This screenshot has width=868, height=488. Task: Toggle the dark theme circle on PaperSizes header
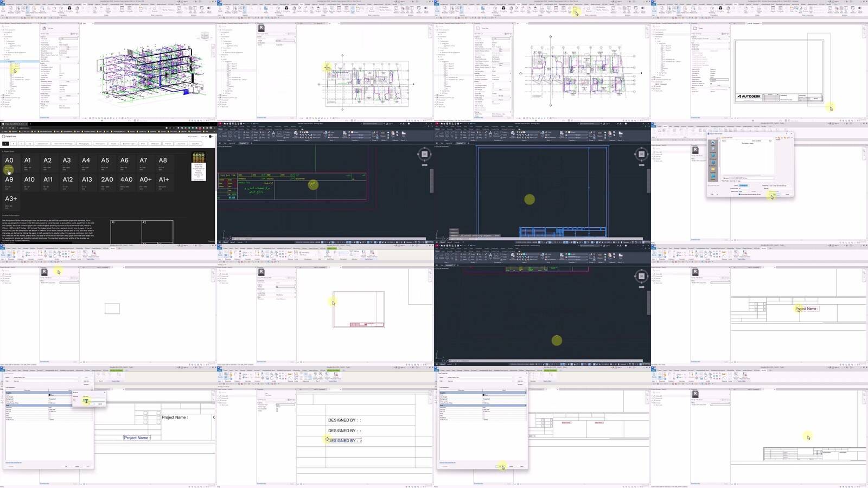point(210,137)
